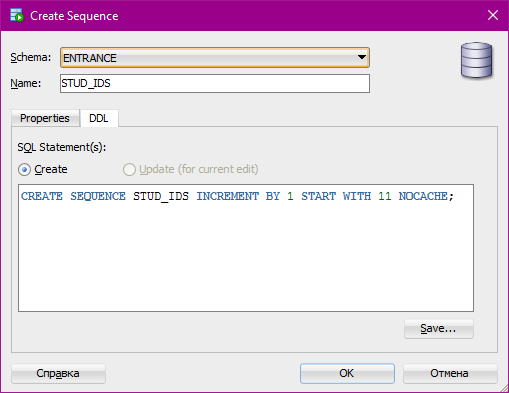Select the Create radio button
This screenshot has height=393, width=509.
coord(25,169)
